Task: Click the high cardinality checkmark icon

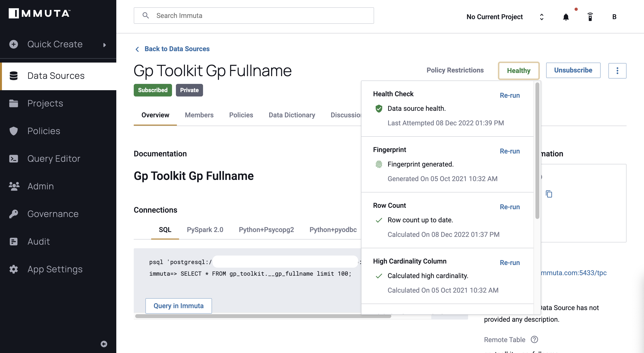Action: coord(379,276)
